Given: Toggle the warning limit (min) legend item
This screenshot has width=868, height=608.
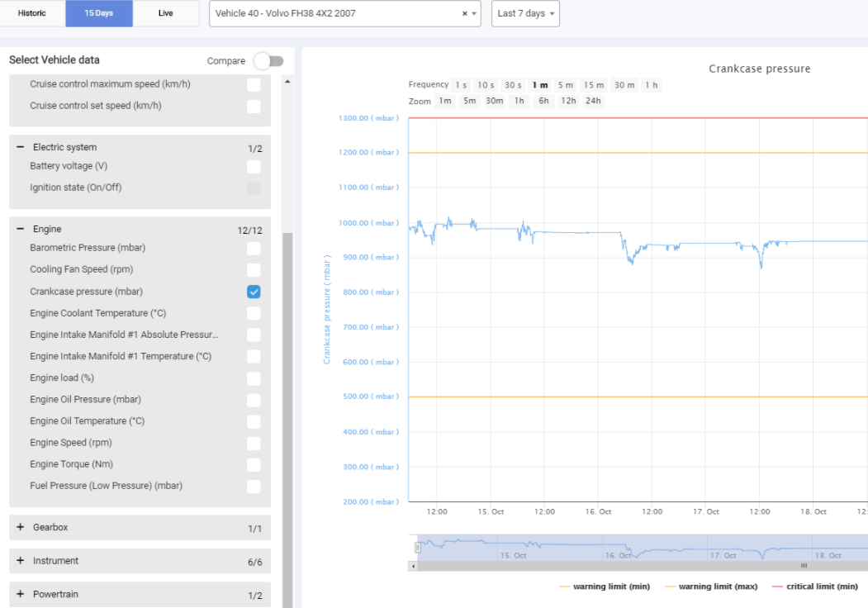Looking at the screenshot, I should pyautogui.click(x=605, y=587).
